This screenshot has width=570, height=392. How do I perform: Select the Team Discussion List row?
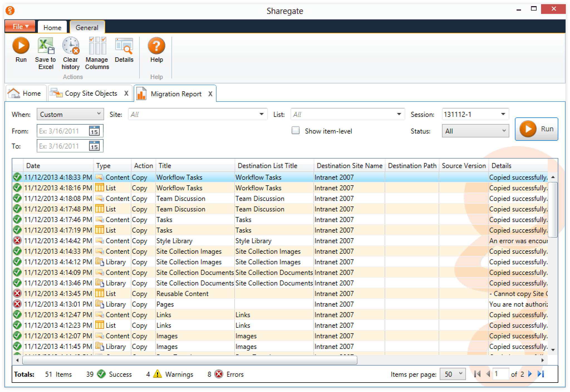point(280,209)
